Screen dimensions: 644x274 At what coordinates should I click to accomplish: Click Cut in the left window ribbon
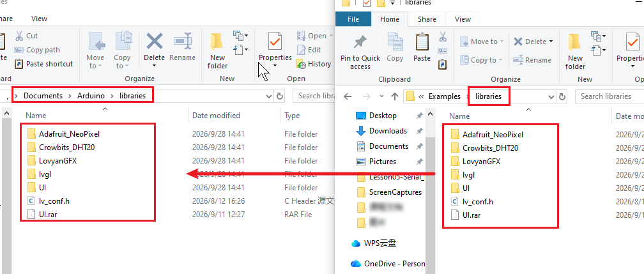[27, 36]
